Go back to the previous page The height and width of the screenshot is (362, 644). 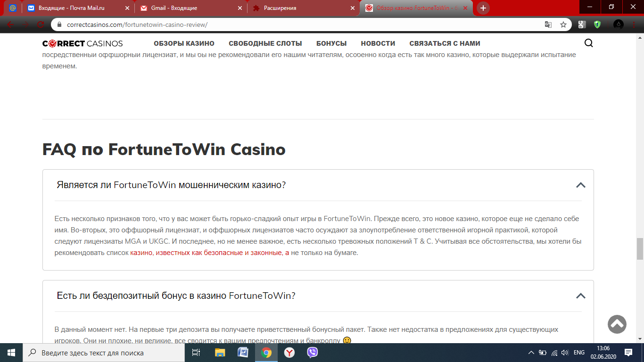(x=10, y=25)
